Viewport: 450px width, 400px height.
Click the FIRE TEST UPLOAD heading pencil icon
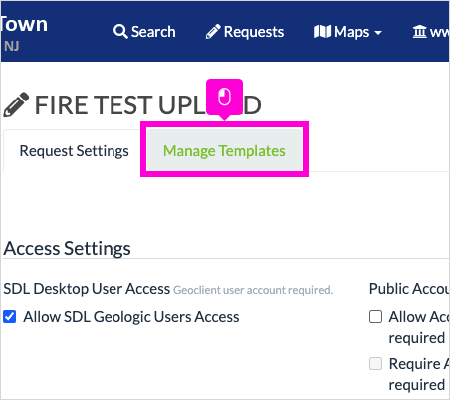coord(16,105)
